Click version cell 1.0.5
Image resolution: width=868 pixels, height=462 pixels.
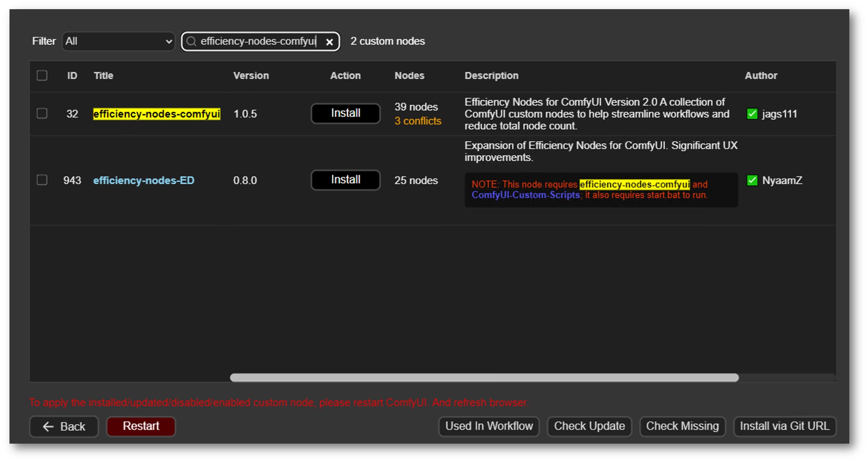click(245, 114)
